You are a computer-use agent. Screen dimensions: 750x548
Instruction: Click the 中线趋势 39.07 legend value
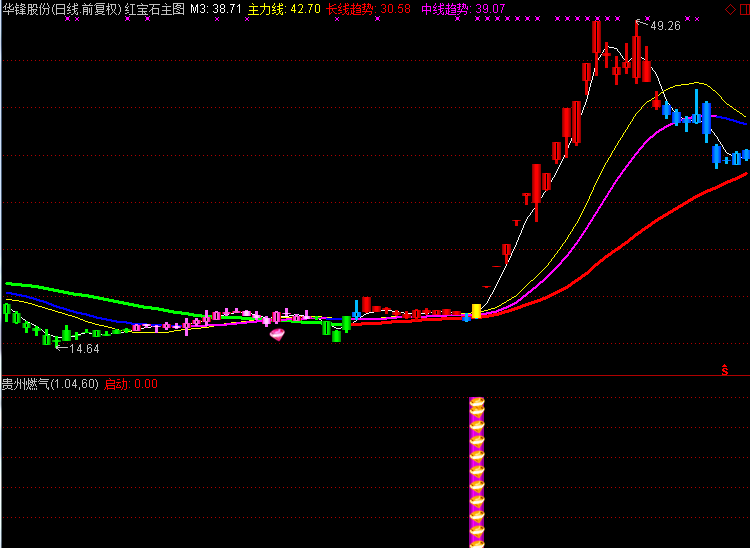tap(463, 9)
